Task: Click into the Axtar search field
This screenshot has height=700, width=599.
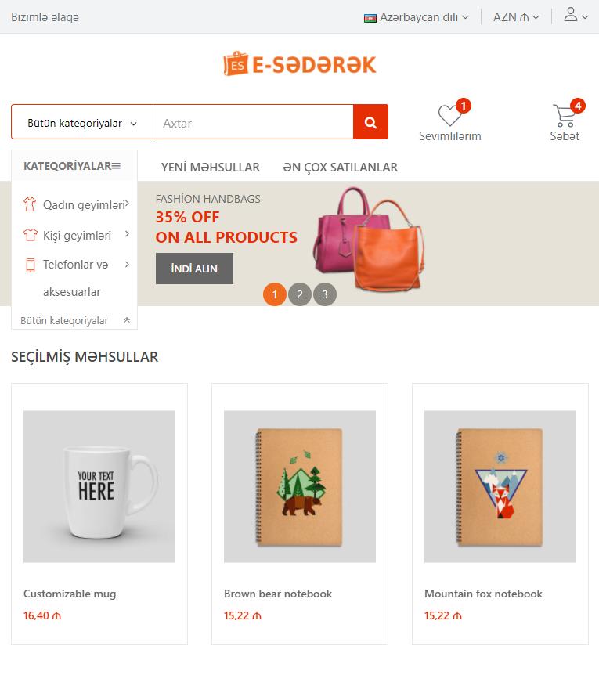Action: pyautogui.click(x=253, y=123)
